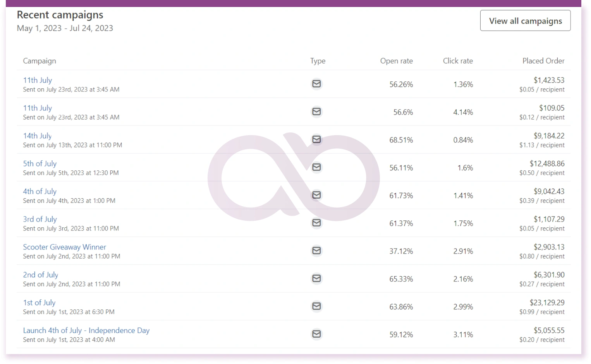
Task: Click the email icon in 4th of July row
Action: (316, 195)
